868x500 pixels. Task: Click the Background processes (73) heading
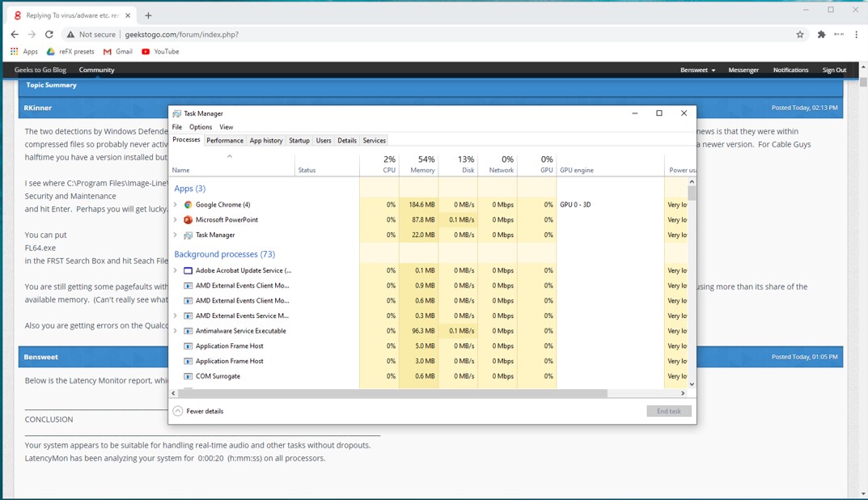click(x=225, y=254)
